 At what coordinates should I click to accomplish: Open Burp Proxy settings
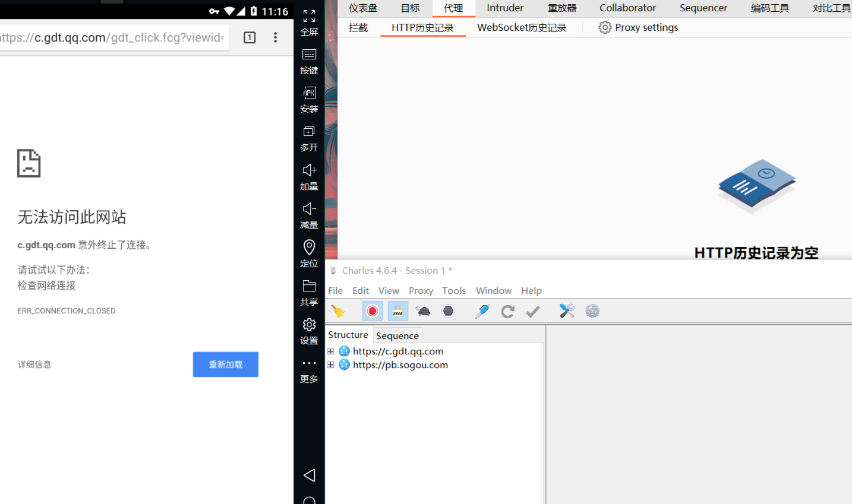pyautogui.click(x=638, y=28)
